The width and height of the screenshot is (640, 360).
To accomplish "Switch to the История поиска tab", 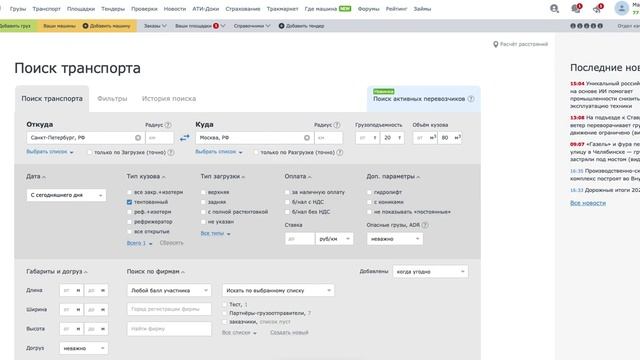I will coord(169,99).
